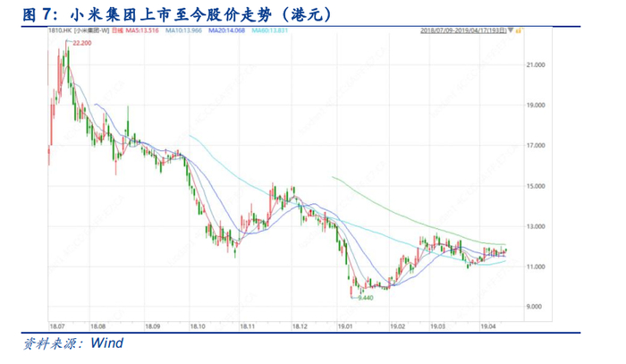Viewport: 626px width, 364px height.
Task: Click the 15.000 price axis label
Action: click(x=536, y=186)
